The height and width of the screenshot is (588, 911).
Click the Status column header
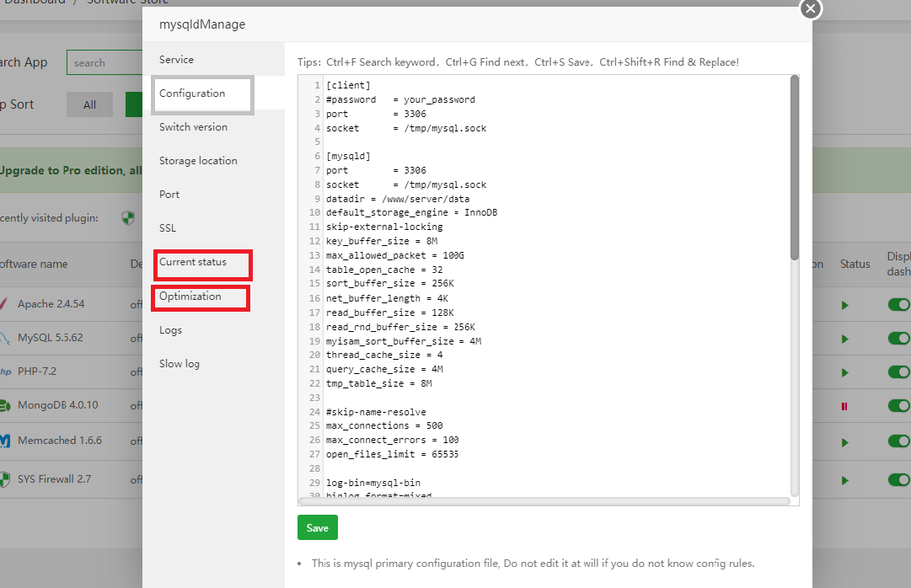tap(855, 264)
